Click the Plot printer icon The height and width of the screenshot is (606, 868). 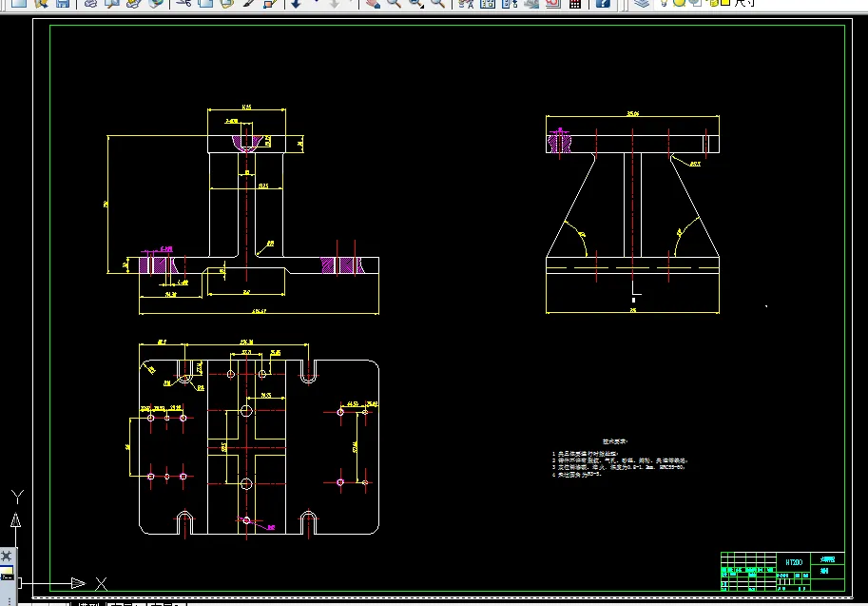[x=90, y=3]
